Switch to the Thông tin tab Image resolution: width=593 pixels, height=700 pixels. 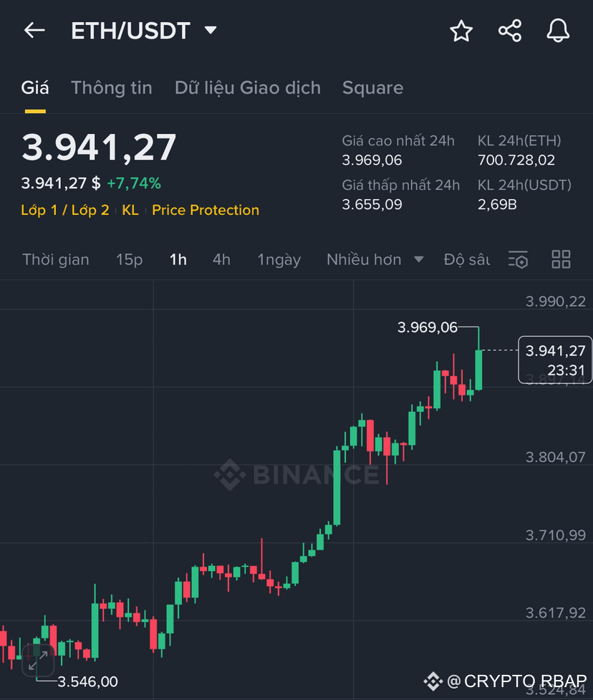[x=112, y=88]
